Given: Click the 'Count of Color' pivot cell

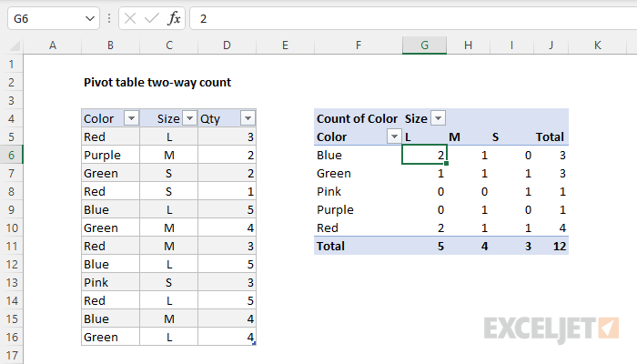Looking at the screenshot, I should (357, 118).
